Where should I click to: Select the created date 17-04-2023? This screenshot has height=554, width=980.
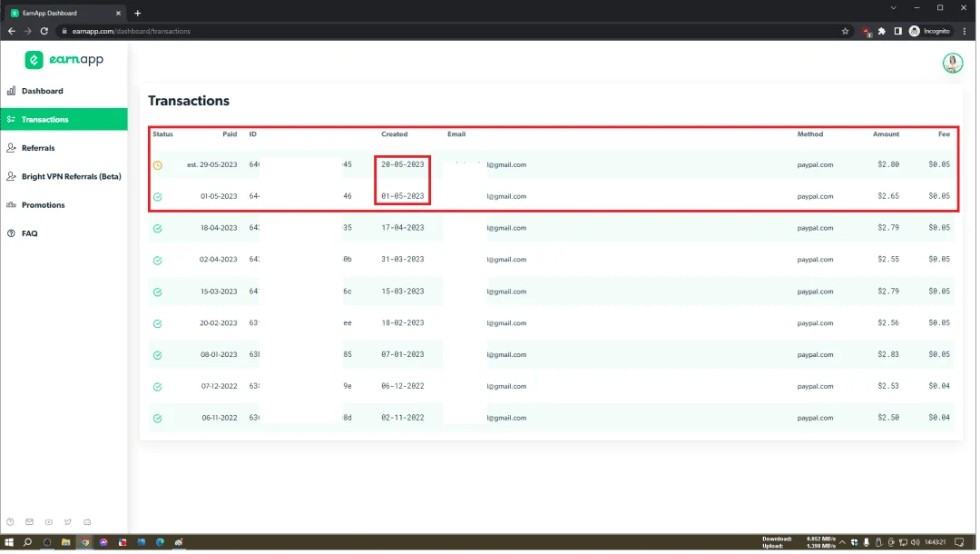[x=403, y=228]
